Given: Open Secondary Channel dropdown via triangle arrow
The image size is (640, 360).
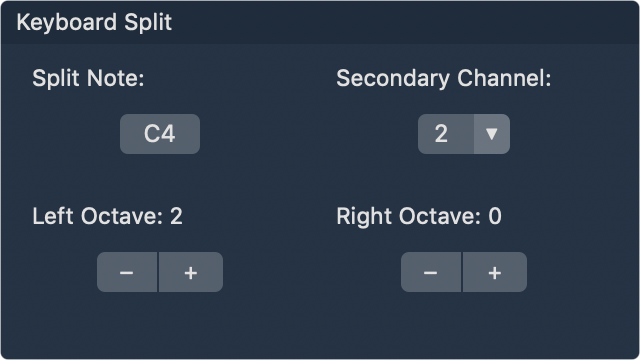Looking at the screenshot, I should pos(492,134).
